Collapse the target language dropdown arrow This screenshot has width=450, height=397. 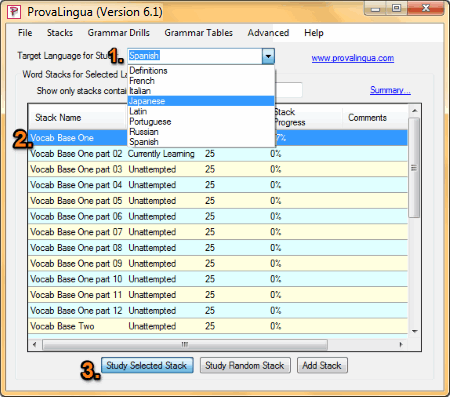coord(268,56)
